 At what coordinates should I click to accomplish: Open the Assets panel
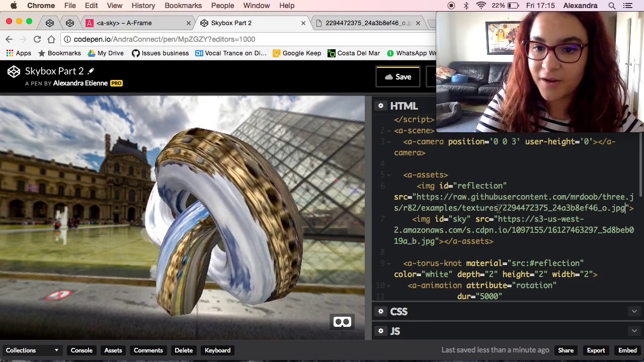(x=113, y=350)
